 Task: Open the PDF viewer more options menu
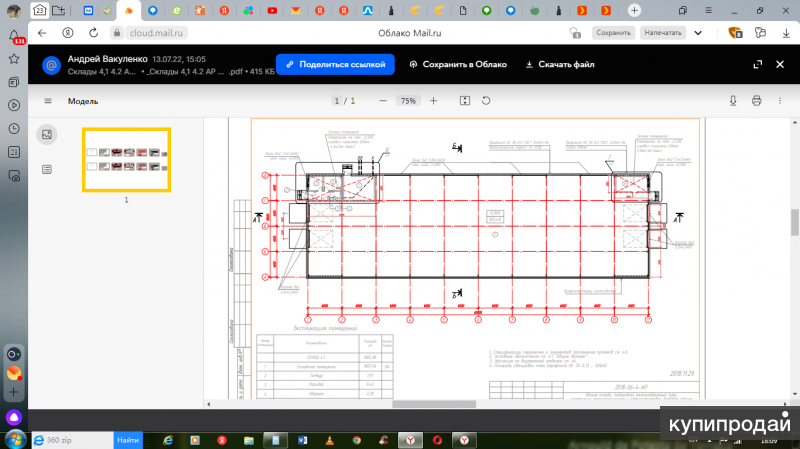point(780,101)
